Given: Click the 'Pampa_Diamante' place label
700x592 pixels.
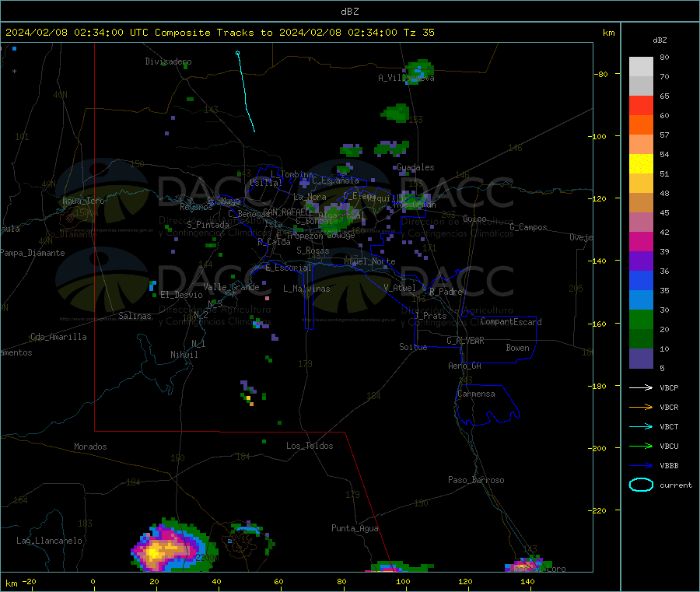Looking at the screenshot, I should pyautogui.click(x=33, y=253).
